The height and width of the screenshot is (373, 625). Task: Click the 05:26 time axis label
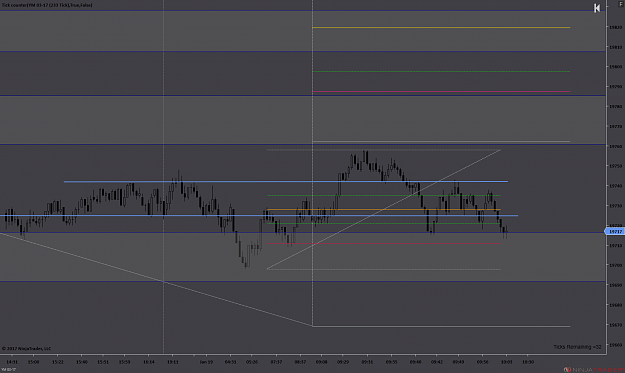[x=252, y=362]
